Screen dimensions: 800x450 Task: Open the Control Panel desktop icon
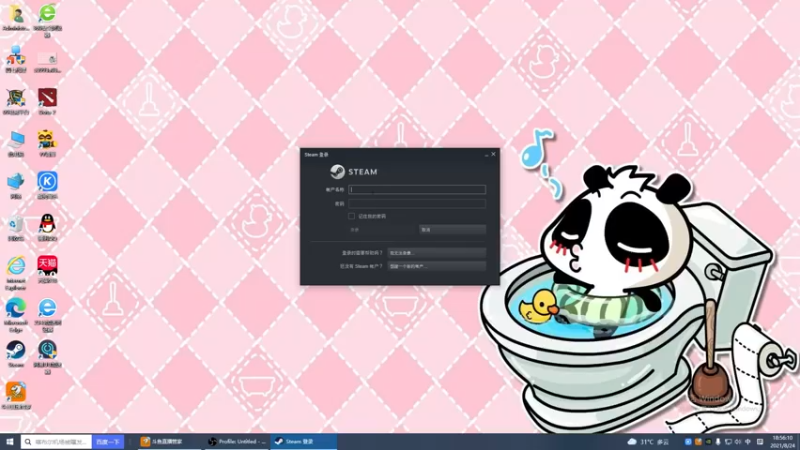[x=16, y=59]
